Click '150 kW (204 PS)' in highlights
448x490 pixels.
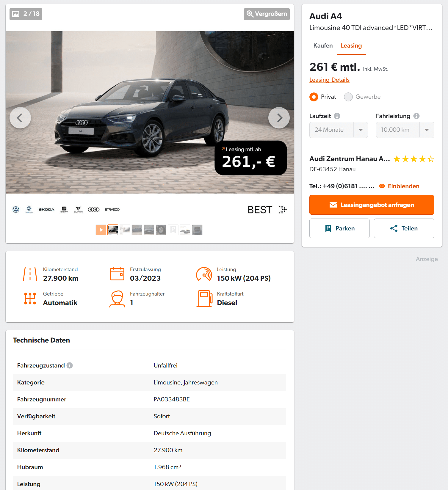point(244,278)
